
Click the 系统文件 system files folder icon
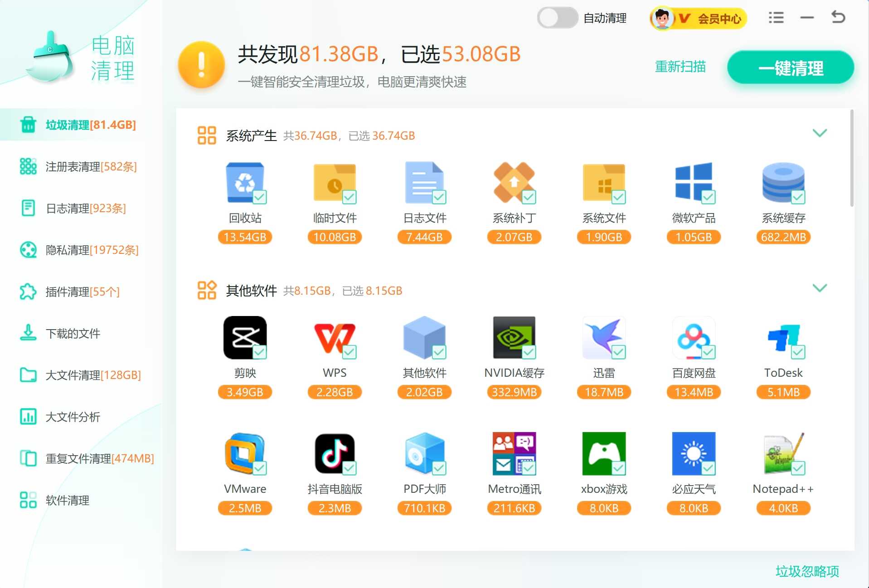pos(604,182)
